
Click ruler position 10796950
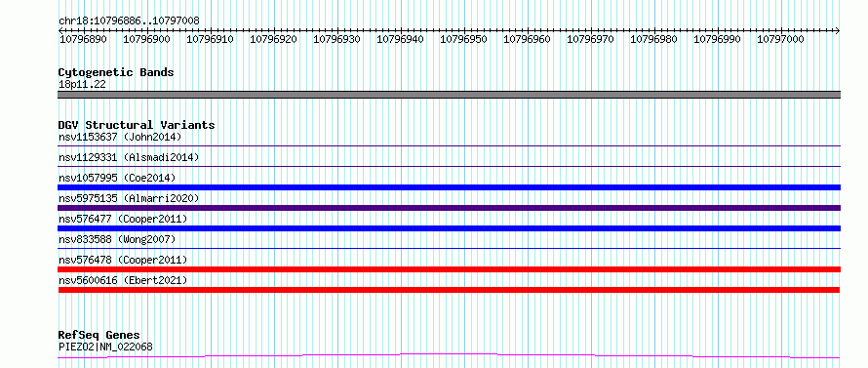(x=463, y=39)
